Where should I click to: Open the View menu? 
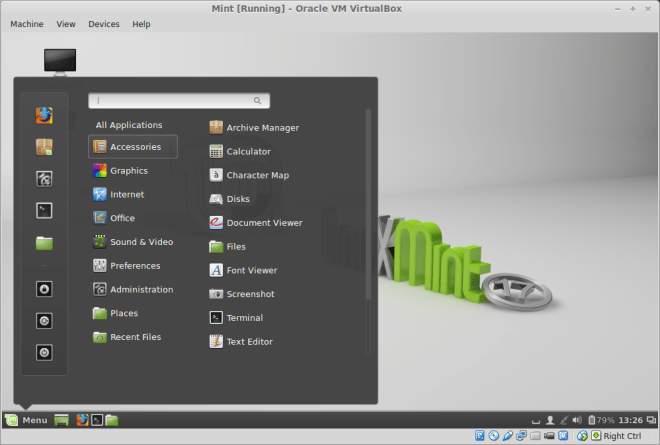coord(66,24)
